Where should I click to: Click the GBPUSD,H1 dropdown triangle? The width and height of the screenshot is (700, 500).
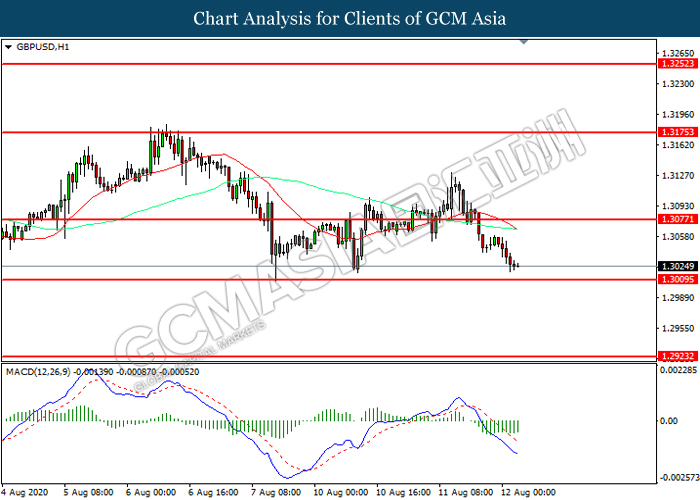[x=8, y=47]
